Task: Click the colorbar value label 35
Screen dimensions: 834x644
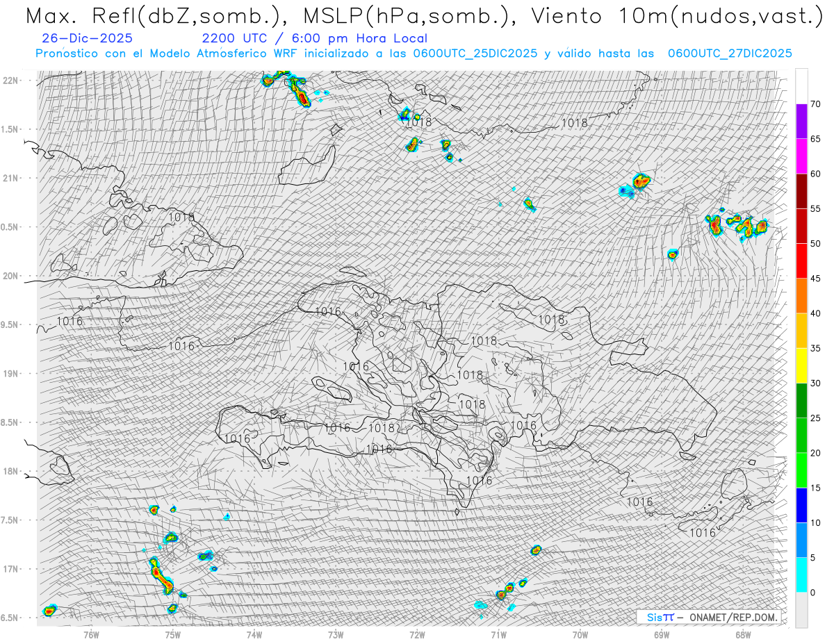Action: [x=816, y=348]
